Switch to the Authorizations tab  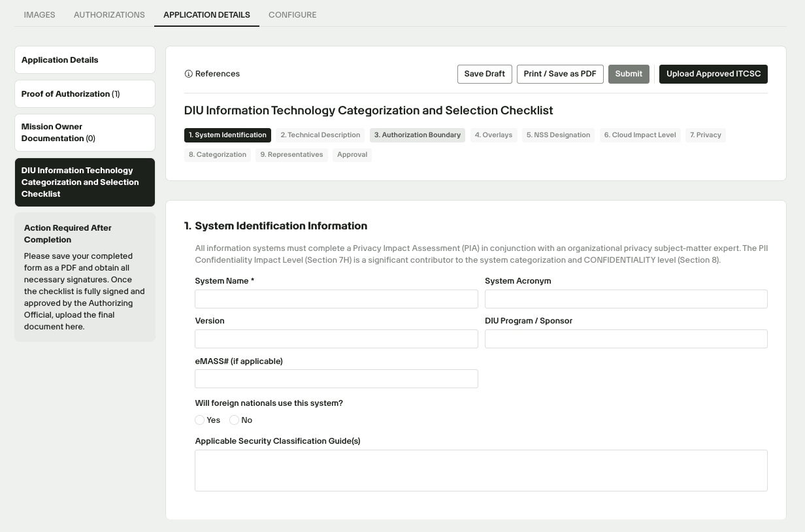pyautogui.click(x=109, y=14)
